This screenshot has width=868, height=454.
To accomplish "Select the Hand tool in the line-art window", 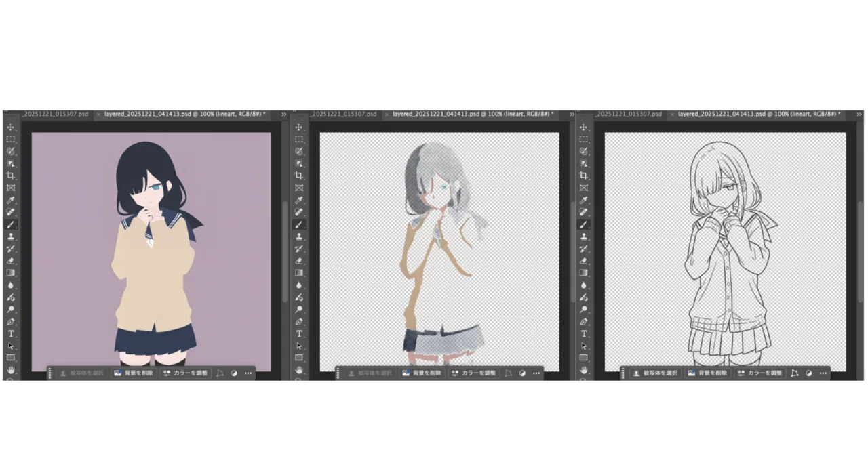I will pos(583,369).
